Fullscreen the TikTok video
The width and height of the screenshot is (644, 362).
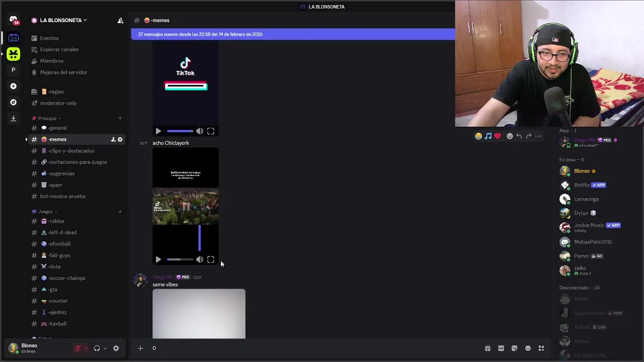tap(211, 131)
